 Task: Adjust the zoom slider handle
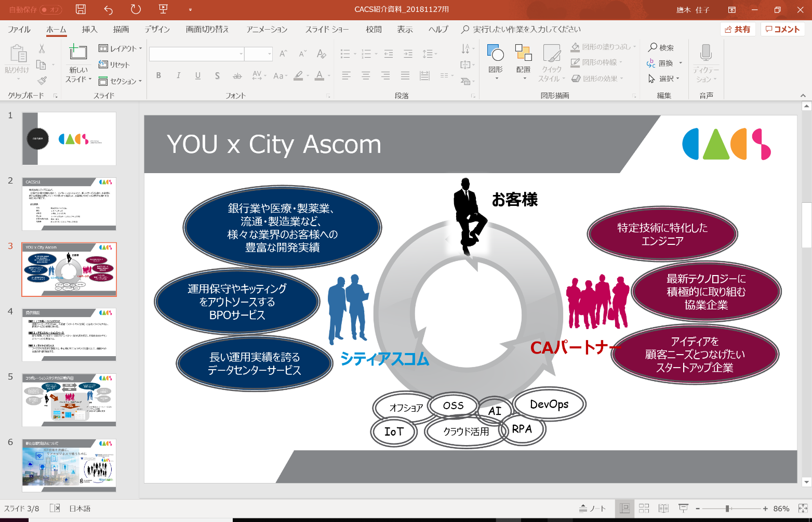(x=727, y=508)
